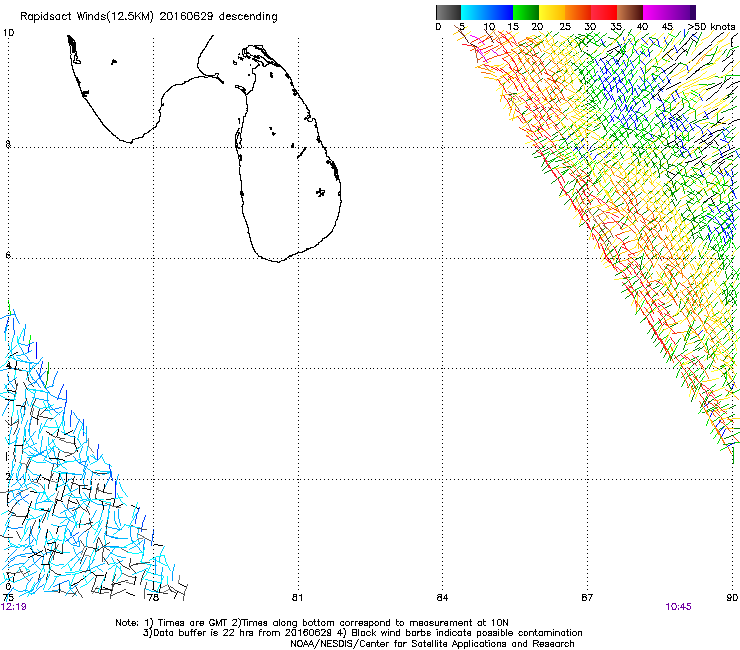
Task: Select the blue 10-15 knots legend color
Action: coord(500,12)
